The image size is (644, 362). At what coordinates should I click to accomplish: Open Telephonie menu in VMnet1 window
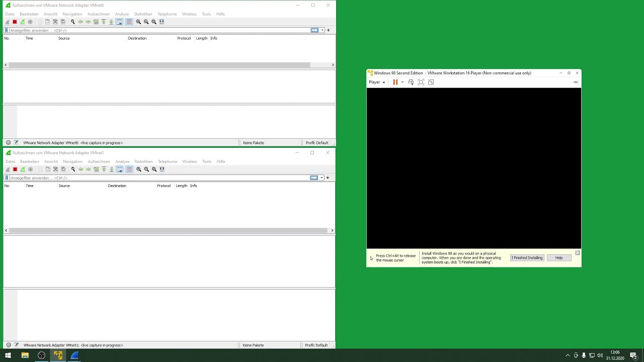pyautogui.click(x=168, y=161)
